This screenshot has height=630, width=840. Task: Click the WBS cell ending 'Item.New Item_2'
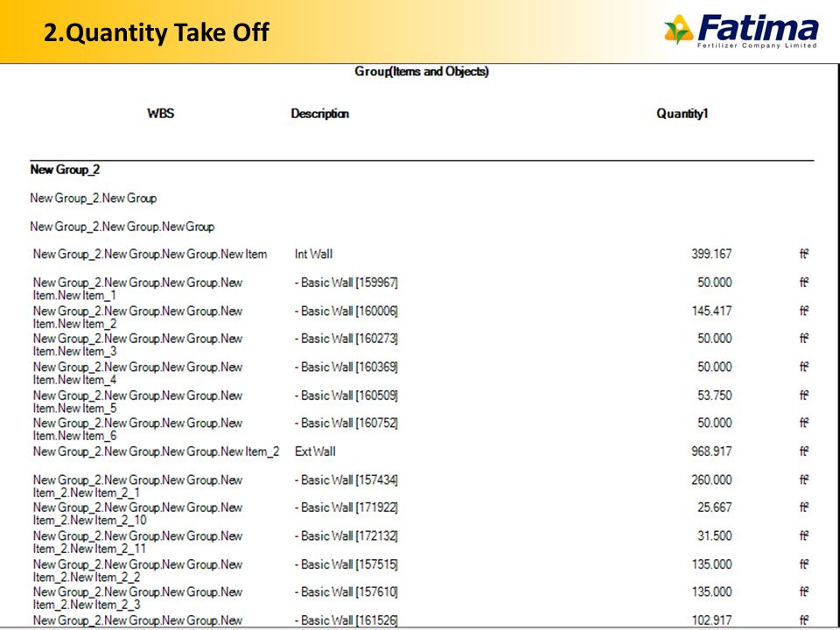pos(137,317)
